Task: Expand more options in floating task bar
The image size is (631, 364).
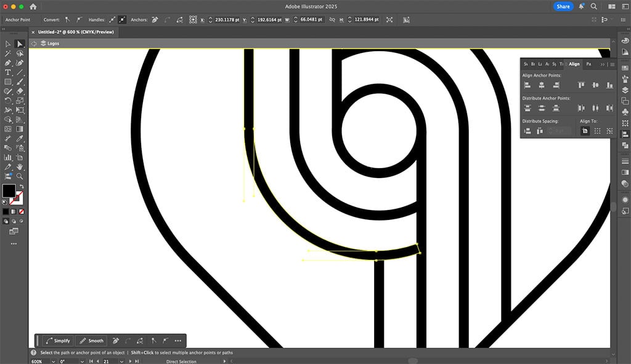Action: (178, 341)
